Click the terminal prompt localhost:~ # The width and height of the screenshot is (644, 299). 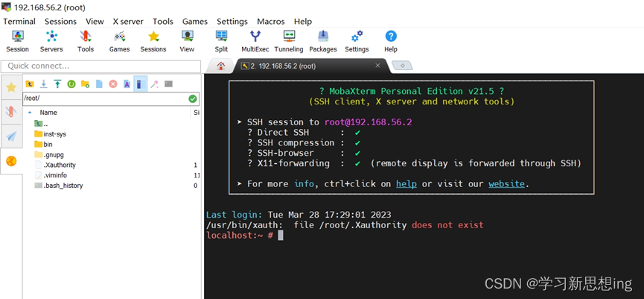pos(240,236)
